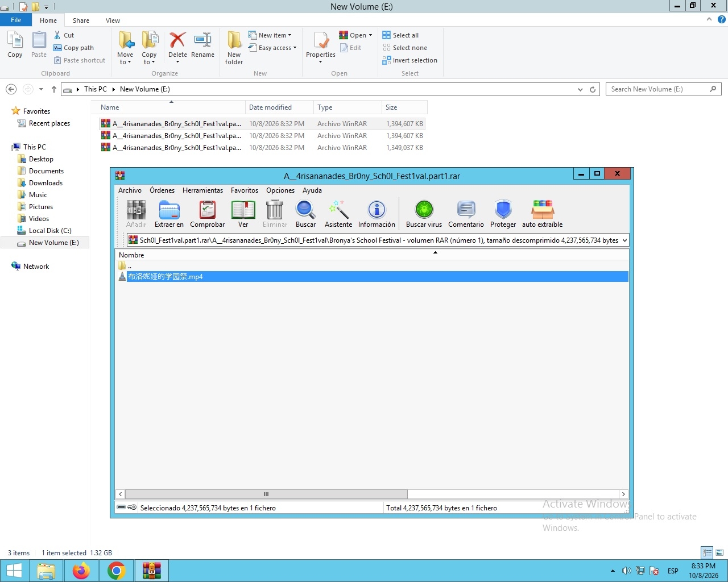The image size is (728, 582).
Task: Launch Google Chrome from the taskbar
Action: pos(117,571)
